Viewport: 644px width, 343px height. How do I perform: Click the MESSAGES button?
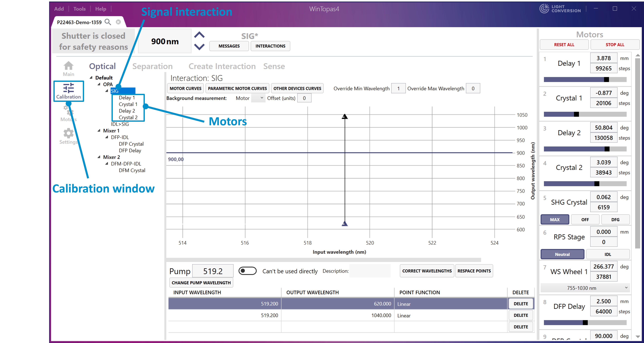point(229,46)
